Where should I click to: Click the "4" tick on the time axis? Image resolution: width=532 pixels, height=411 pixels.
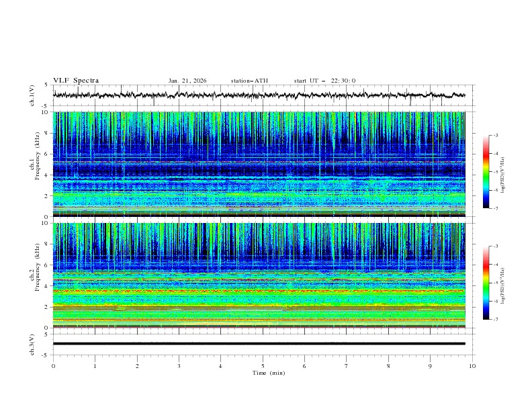click(220, 366)
